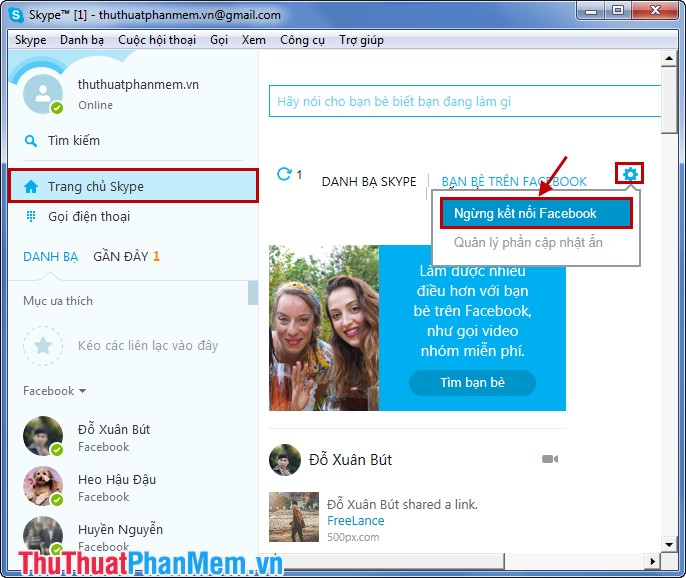Click the Đỗ Xuân Bút shared a link text
This screenshot has height=578, width=686.
402,504
